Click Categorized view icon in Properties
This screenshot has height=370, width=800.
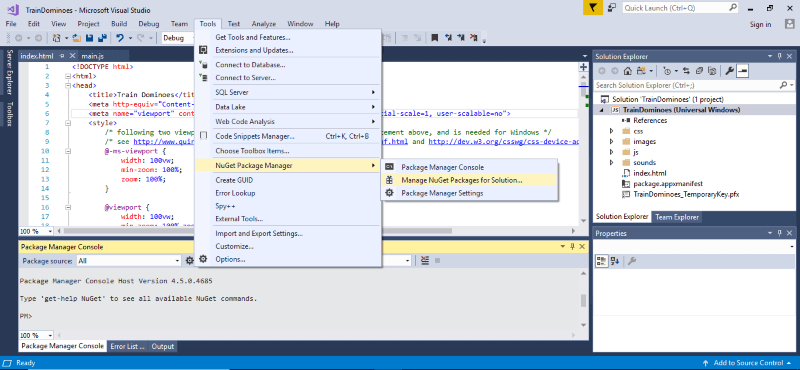click(x=602, y=261)
